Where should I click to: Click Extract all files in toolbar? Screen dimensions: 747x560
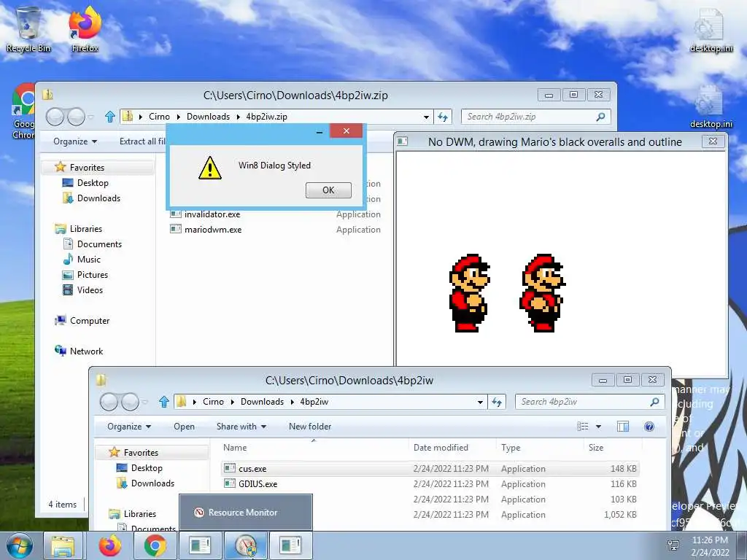pyautogui.click(x=142, y=141)
